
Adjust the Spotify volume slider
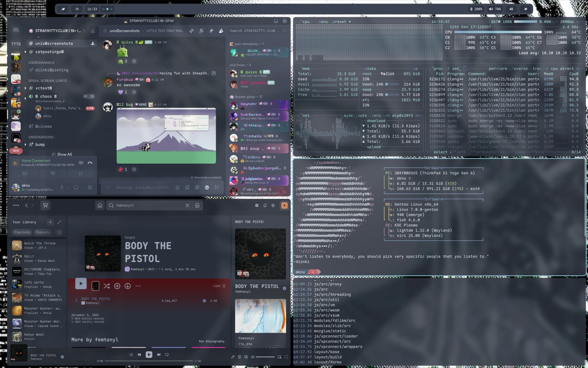point(265,357)
